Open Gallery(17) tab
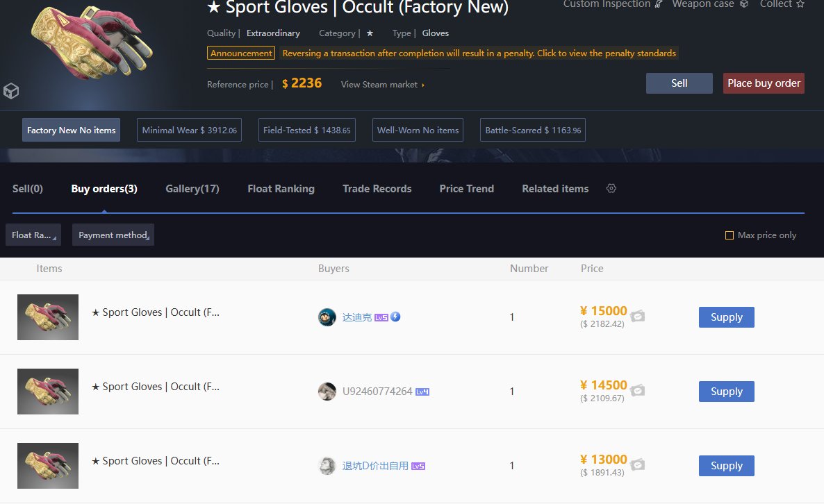The width and height of the screenshot is (824, 504). (x=192, y=188)
